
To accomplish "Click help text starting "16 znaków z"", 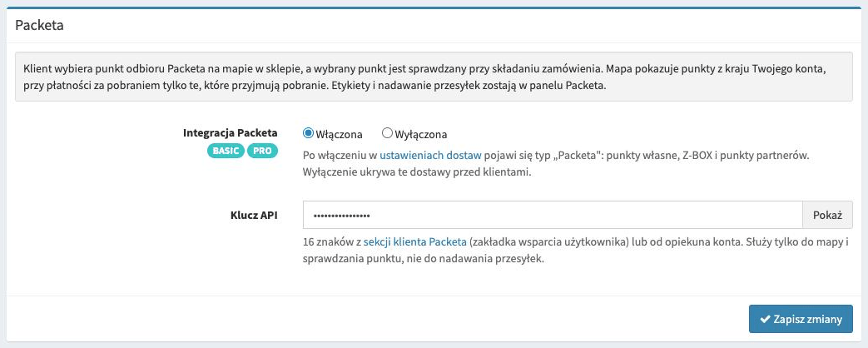I will coord(576,251).
